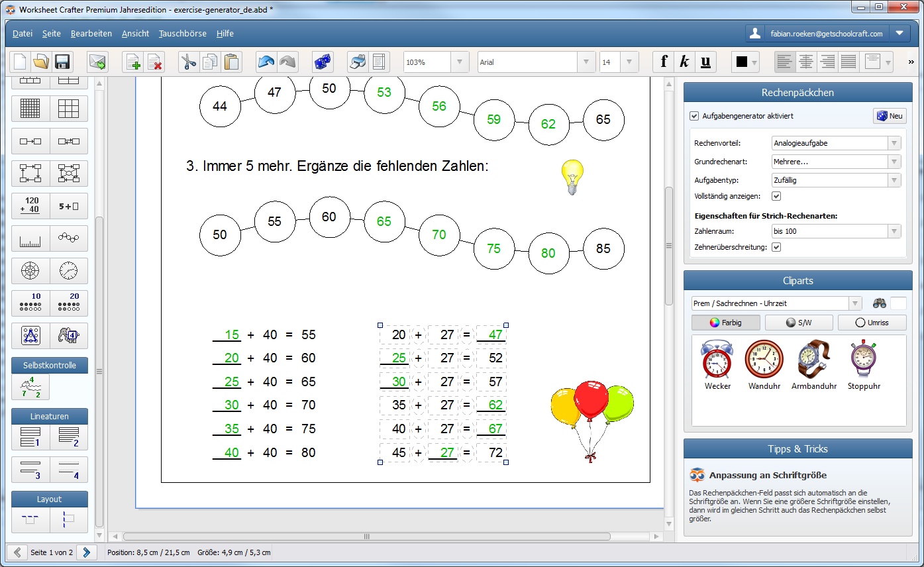Expand the Zahlenraum dropdown
Viewport: 924px width, 567px height.
894,231
